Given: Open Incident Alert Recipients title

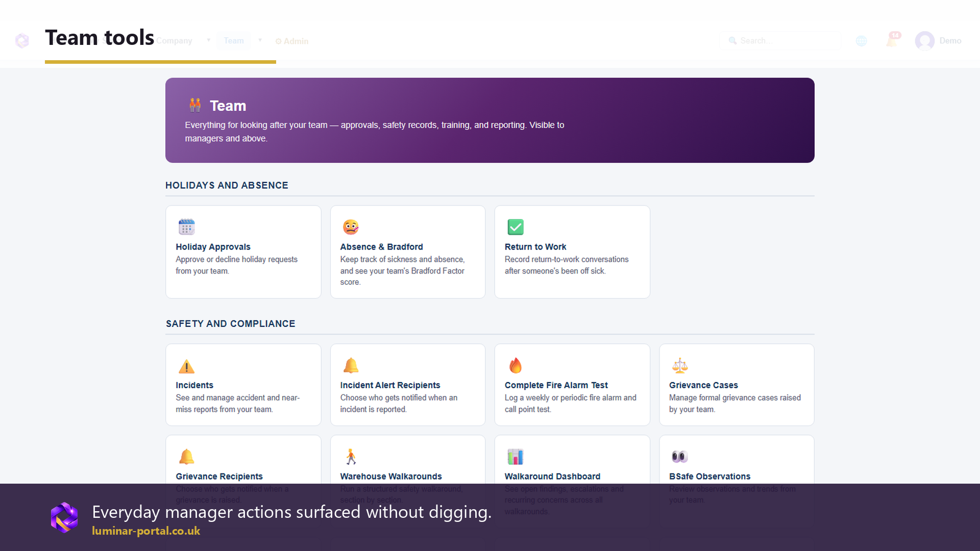Looking at the screenshot, I should [390, 385].
